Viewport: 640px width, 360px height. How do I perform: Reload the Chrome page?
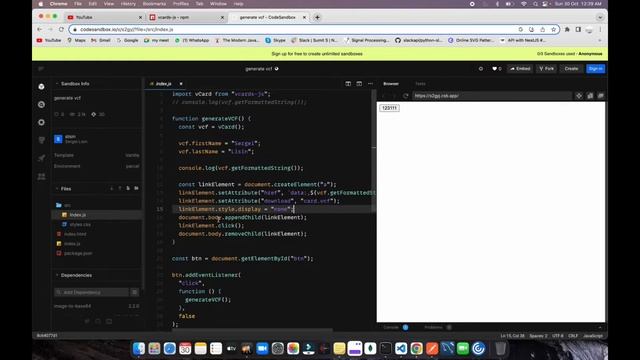61,29
